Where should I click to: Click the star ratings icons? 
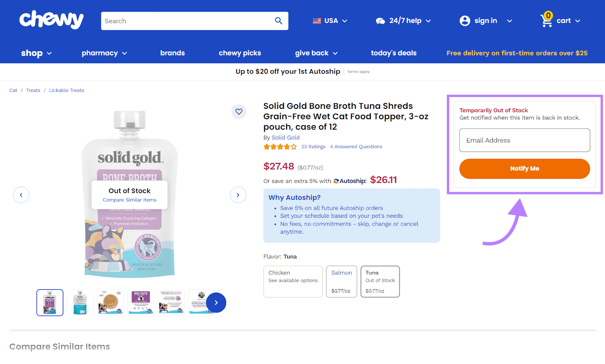click(280, 147)
